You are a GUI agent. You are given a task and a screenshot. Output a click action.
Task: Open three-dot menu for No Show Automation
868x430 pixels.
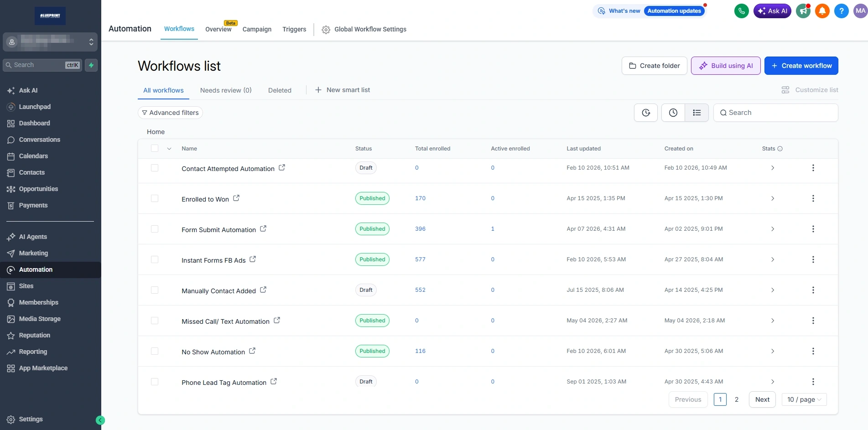pyautogui.click(x=813, y=351)
